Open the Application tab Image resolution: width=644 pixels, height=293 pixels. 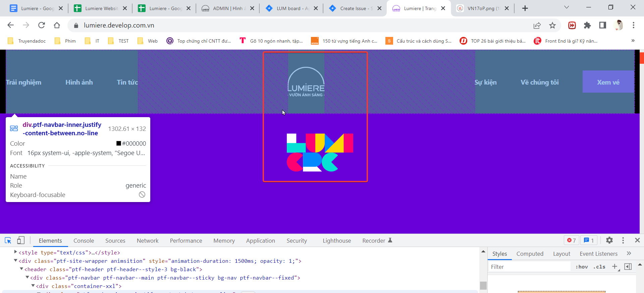click(x=261, y=241)
